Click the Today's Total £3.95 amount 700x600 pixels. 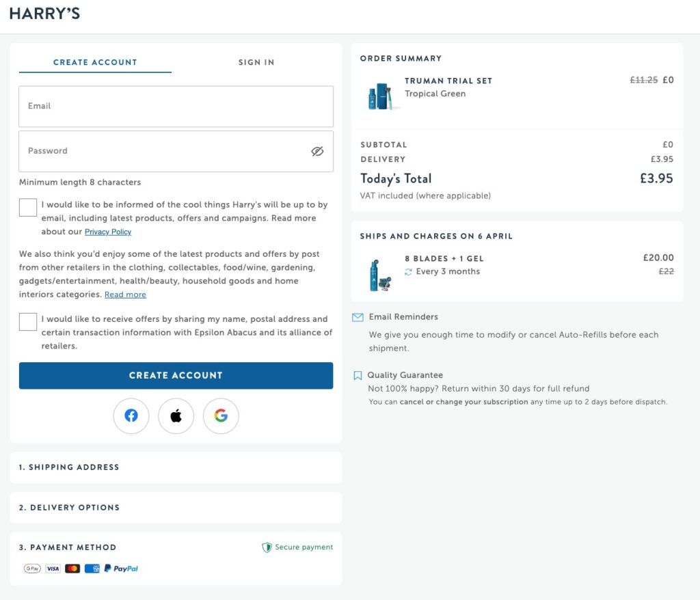tap(656, 178)
